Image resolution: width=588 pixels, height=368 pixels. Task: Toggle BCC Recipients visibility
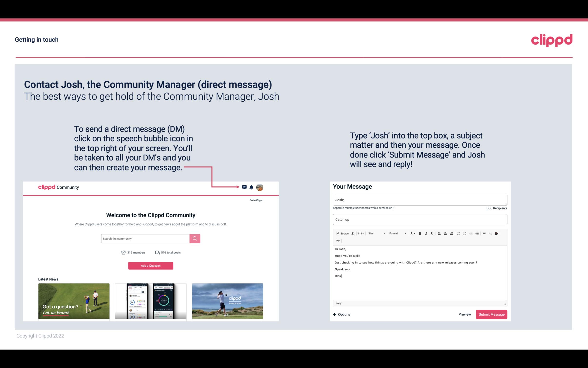click(x=496, y=208)
